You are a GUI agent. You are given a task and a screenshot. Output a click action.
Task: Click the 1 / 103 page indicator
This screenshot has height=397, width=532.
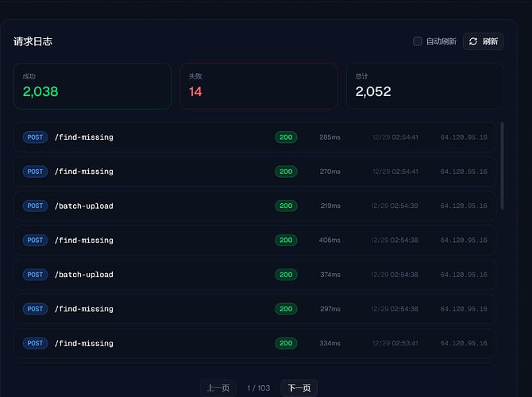259,388
